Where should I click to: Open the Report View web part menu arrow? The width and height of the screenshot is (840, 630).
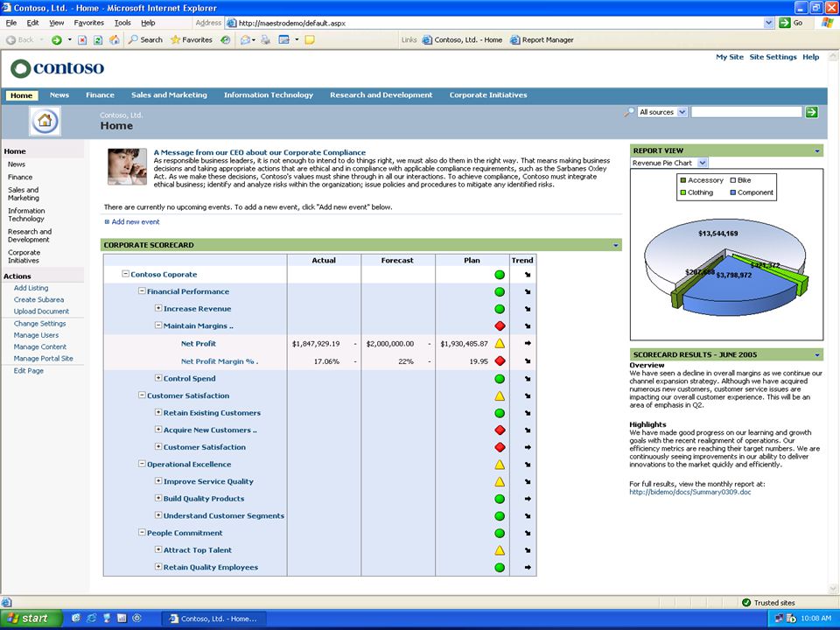click(x=817, y=151)
